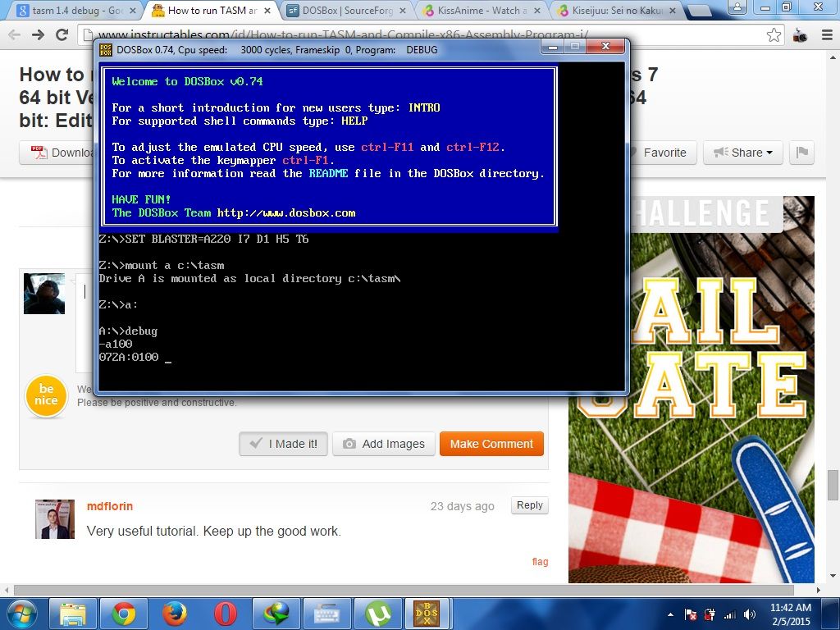840x630 pixels.
Task: Mark the tutorial with 'I Made it!'
Action: [283, 443]
